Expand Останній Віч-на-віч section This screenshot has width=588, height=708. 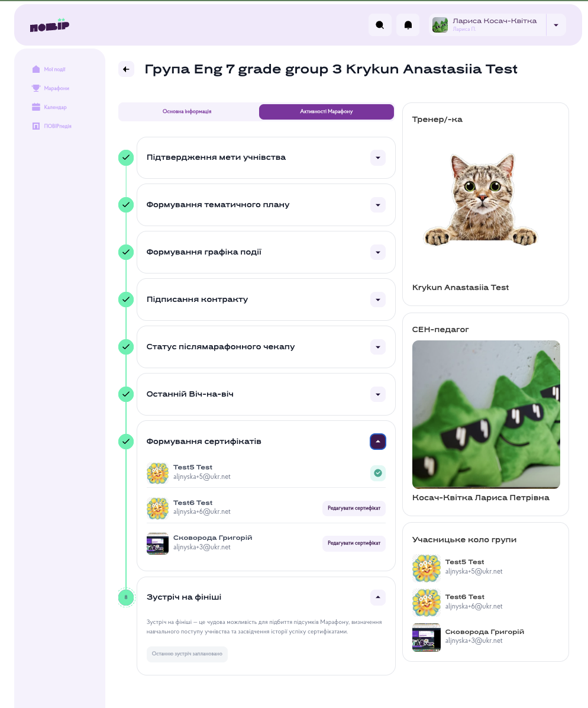378,394
